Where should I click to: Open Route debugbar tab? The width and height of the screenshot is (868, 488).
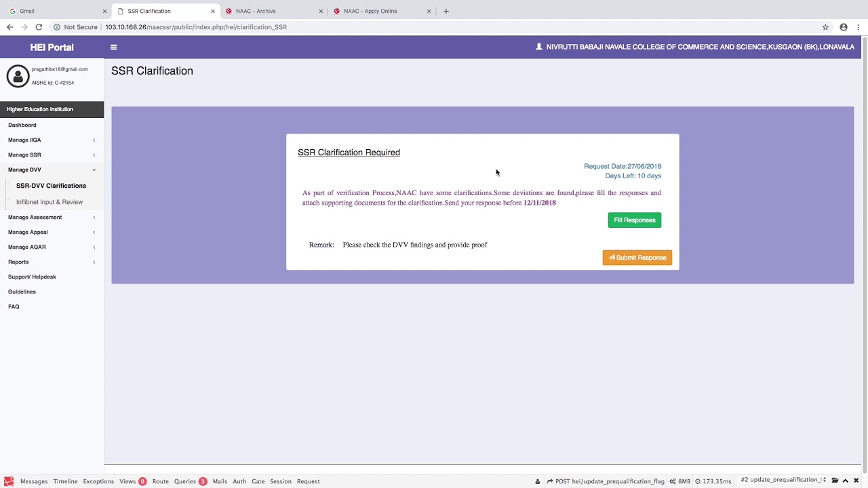point(161,481)
